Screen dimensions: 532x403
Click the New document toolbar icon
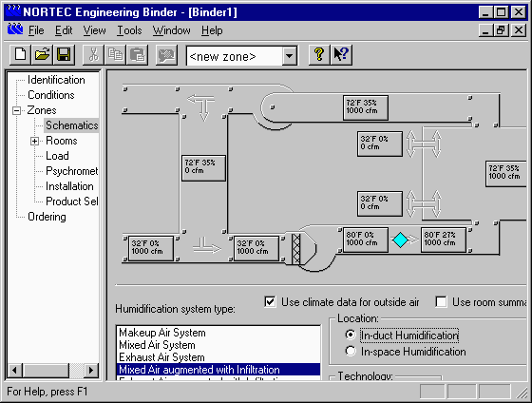pos(20,55)
